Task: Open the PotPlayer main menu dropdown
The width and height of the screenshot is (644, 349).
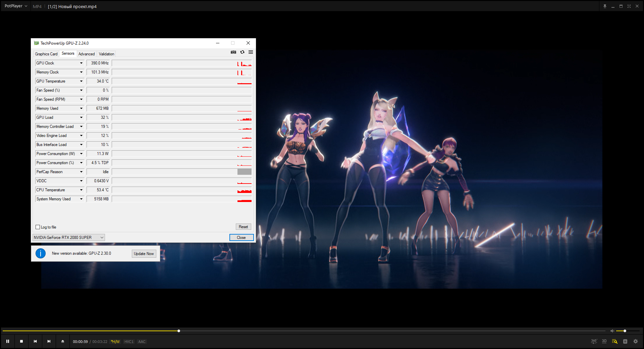Action: click(x=16, y=6)
